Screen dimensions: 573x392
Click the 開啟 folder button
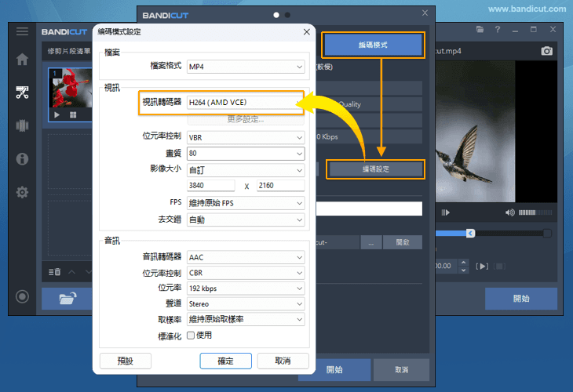pyautogui.click(x=403, y=242)
